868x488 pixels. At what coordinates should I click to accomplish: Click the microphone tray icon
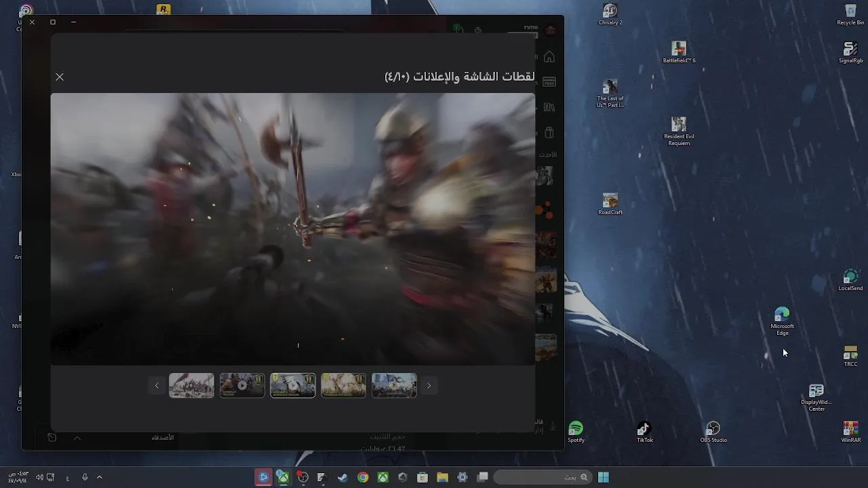tap(85, 477)
